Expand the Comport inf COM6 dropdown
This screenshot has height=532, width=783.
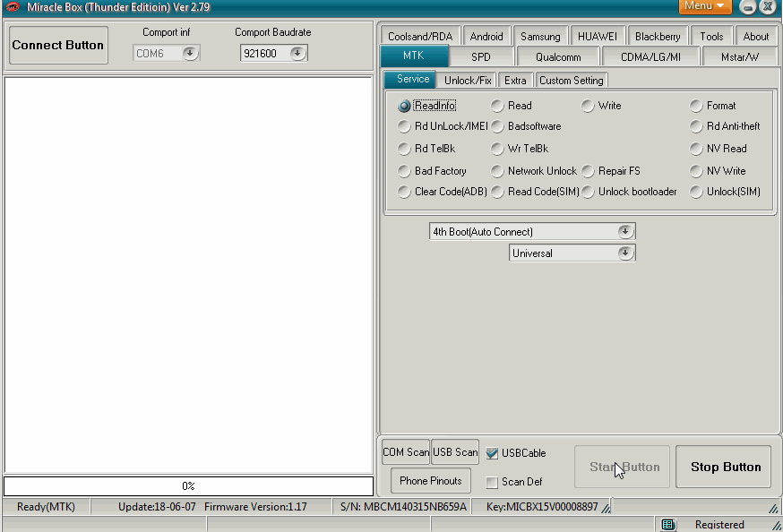pos(190,53)
